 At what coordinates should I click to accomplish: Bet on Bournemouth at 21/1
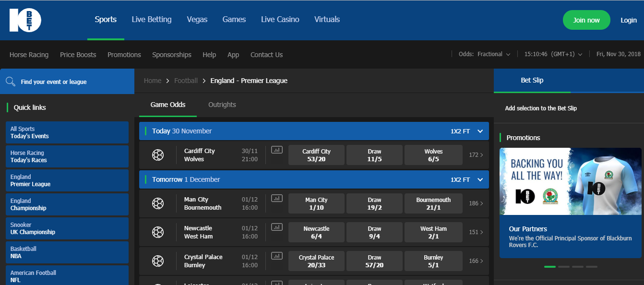[433, 203]
